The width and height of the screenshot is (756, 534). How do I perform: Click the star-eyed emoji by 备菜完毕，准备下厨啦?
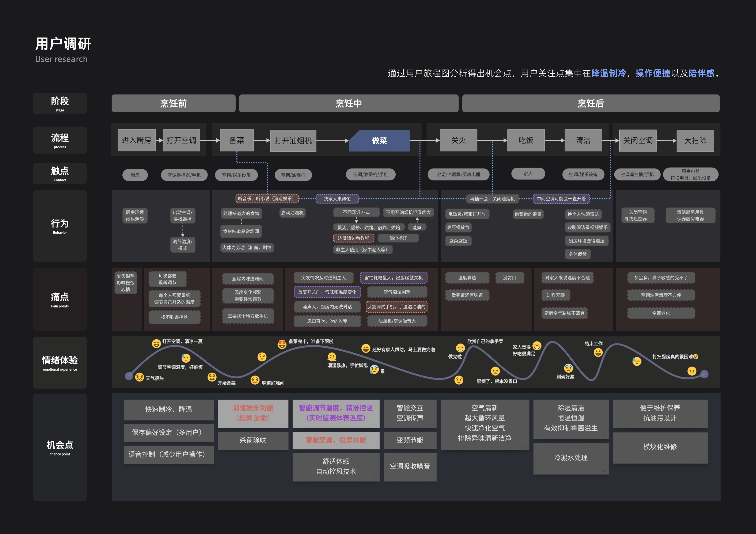coord(282,344)
